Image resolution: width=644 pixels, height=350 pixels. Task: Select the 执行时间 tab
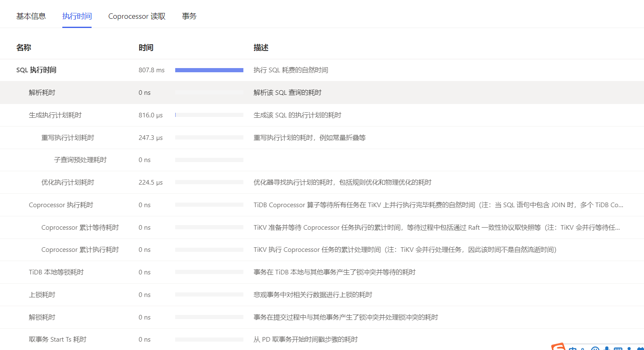77,16
